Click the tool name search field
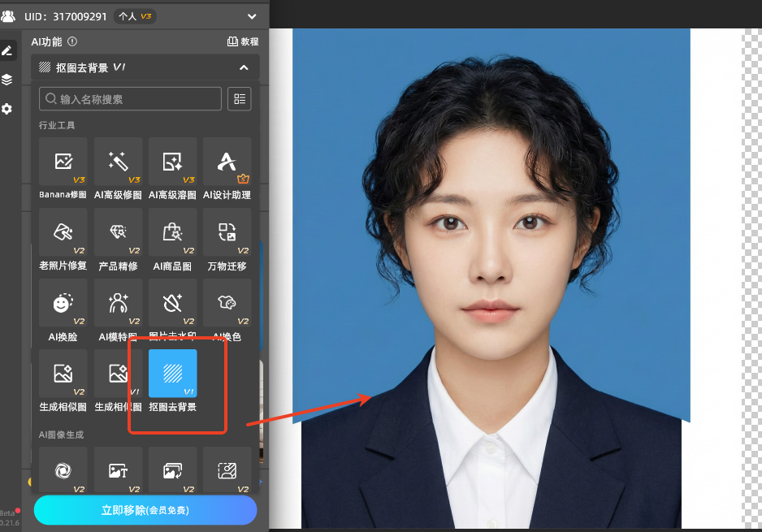This screenshot has width=762, height=532. click(130, 99)
